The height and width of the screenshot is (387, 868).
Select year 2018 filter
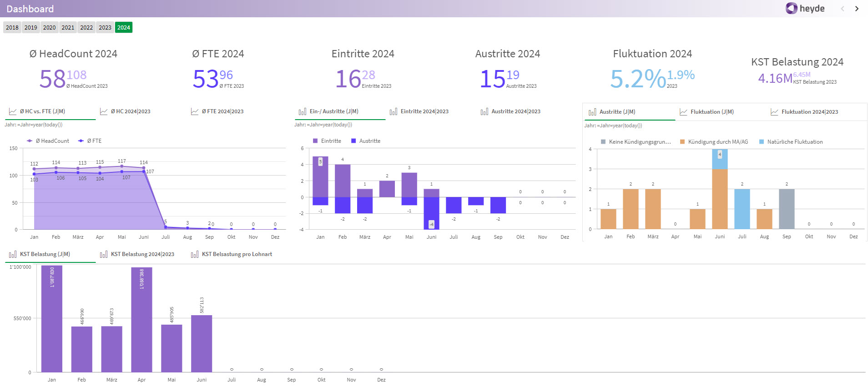pos(12,28)
